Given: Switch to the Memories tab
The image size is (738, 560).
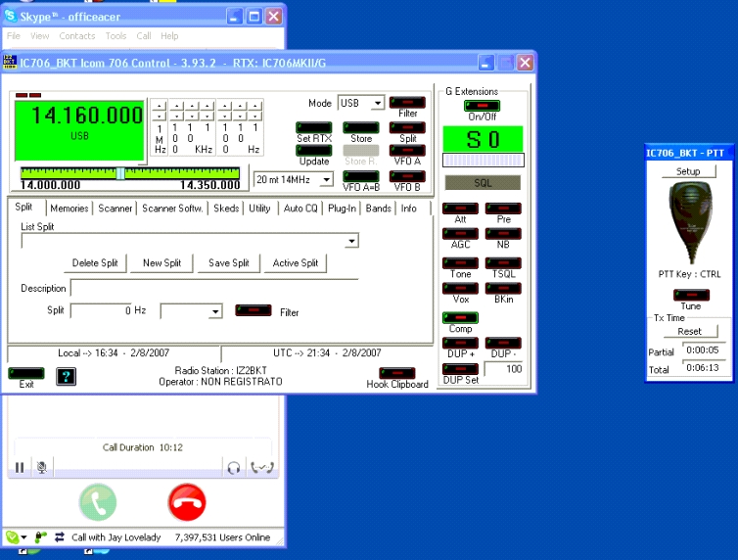Looking at the screenshot, I should tap(69, 208).
